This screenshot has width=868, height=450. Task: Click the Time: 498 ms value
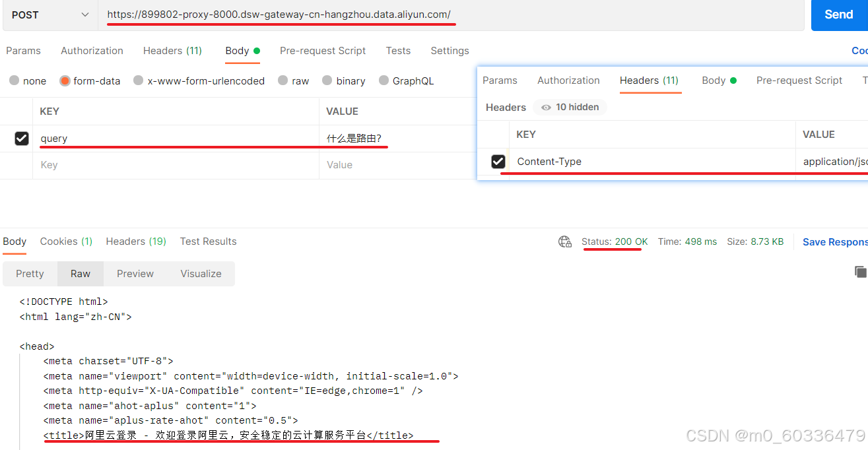tap(687, 241)
